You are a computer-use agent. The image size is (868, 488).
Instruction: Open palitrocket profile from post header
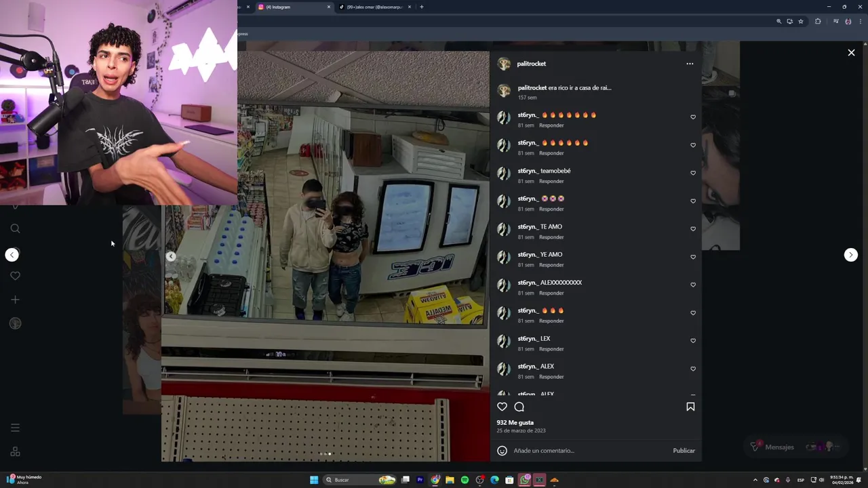click(531, 64)
